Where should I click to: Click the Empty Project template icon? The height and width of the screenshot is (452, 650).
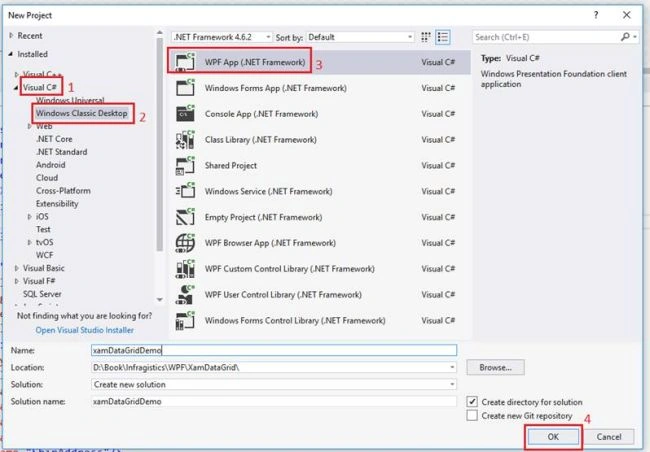click(x=185, y=217)
